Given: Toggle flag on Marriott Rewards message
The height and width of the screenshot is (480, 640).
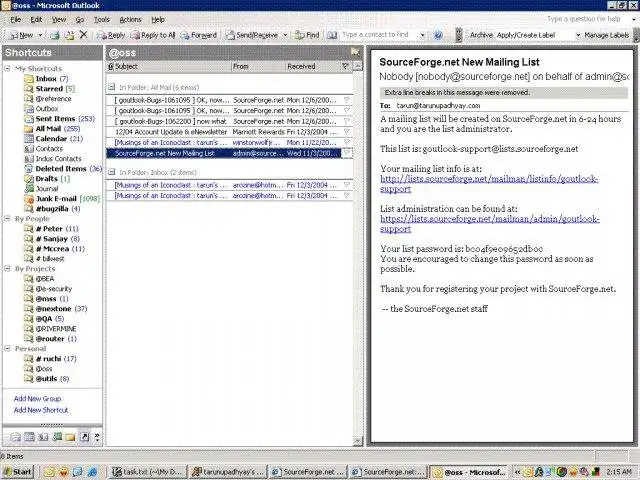Looking at the screenshot, I should pyautogui.click(x=347, y=132).
